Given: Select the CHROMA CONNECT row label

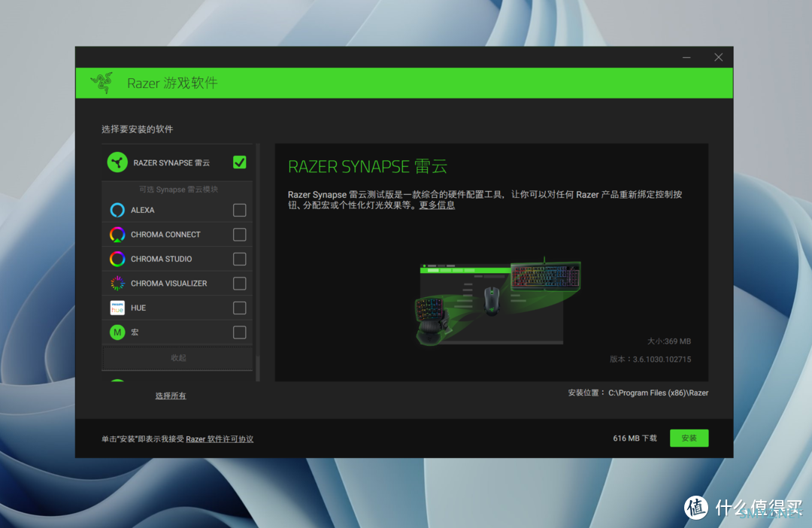Looking at the screenshot, I should click(x=165, y=234).
